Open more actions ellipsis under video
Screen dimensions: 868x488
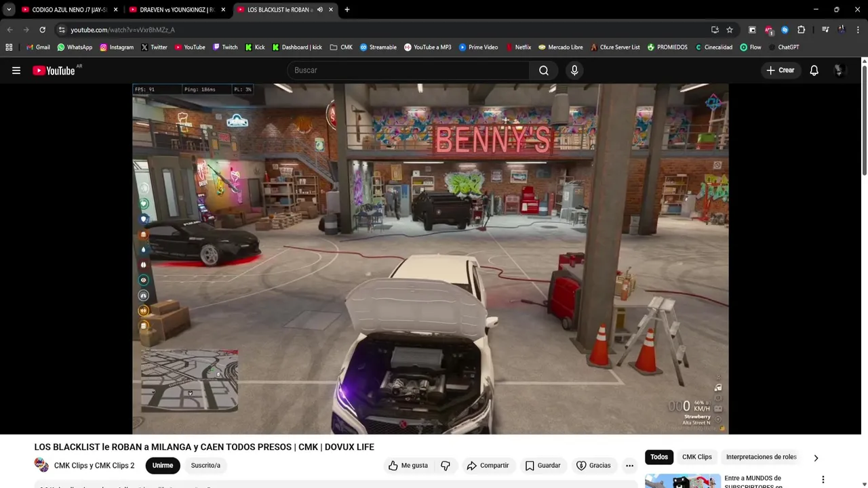pos(629,466)
